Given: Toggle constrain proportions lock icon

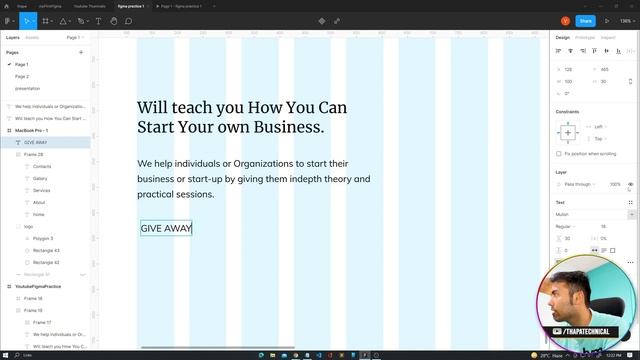Looking at the screenshot, I should (x=631, y=81).
